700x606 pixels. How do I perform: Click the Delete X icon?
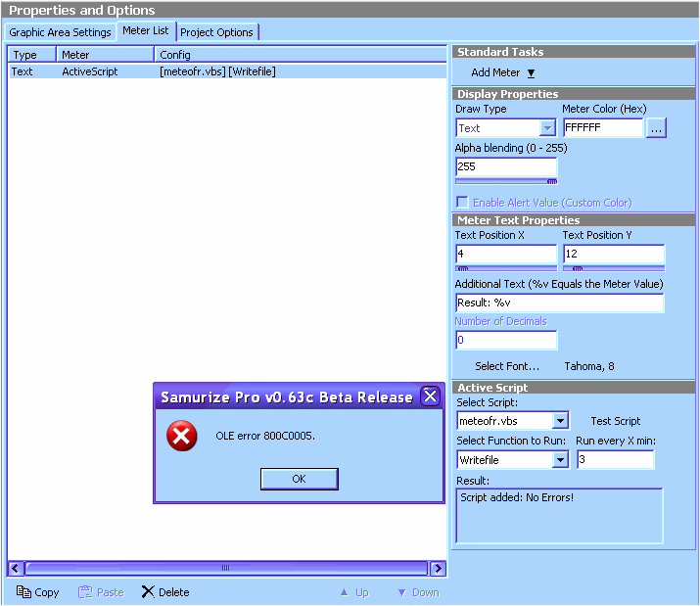pyautogui.click(x=148, y=592)
